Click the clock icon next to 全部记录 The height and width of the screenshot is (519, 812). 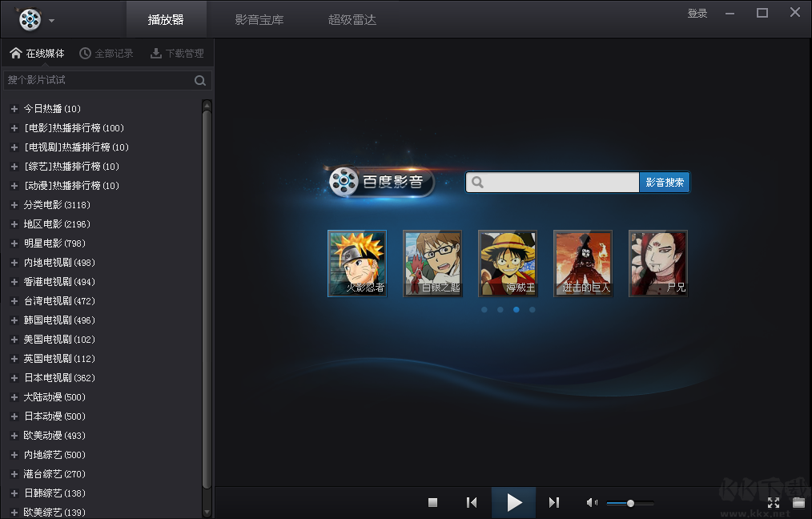(x=84, y=52)
